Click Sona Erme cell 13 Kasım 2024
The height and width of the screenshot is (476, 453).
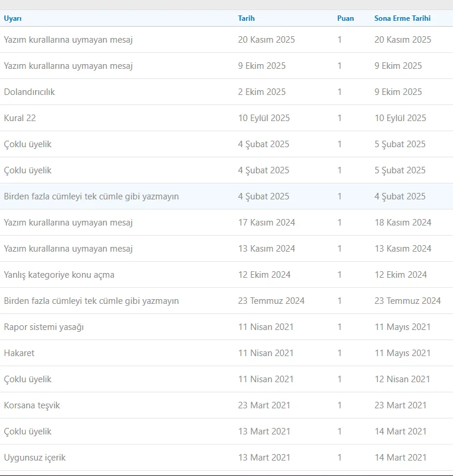(x=403, y=248)
